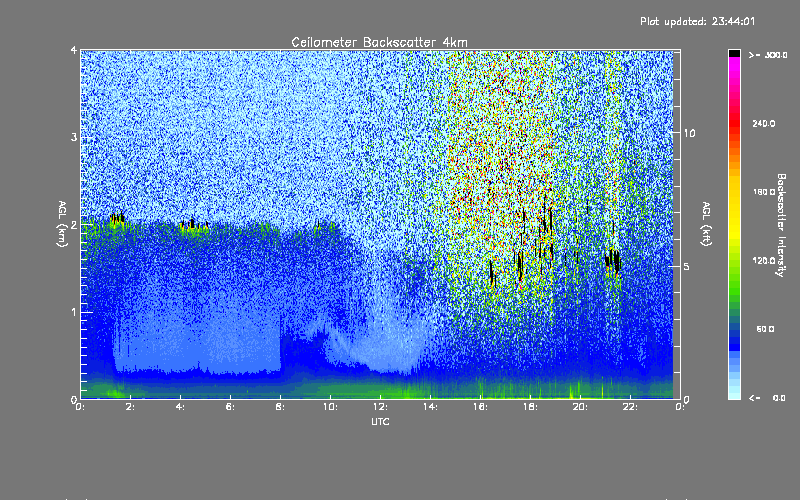Click the '8:' UTC hour tick label
Viewport: 800px width, 500px height.
(280, 407)
